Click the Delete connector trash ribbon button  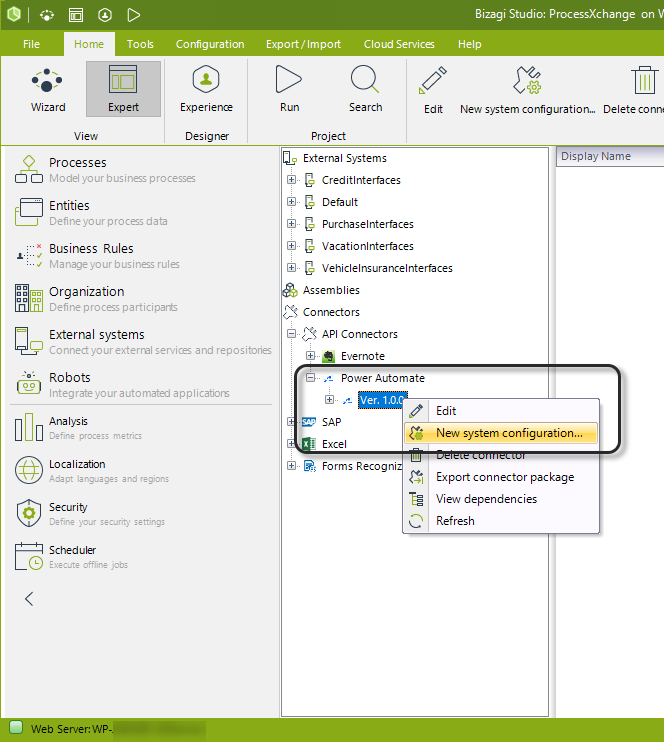(634, 90)
